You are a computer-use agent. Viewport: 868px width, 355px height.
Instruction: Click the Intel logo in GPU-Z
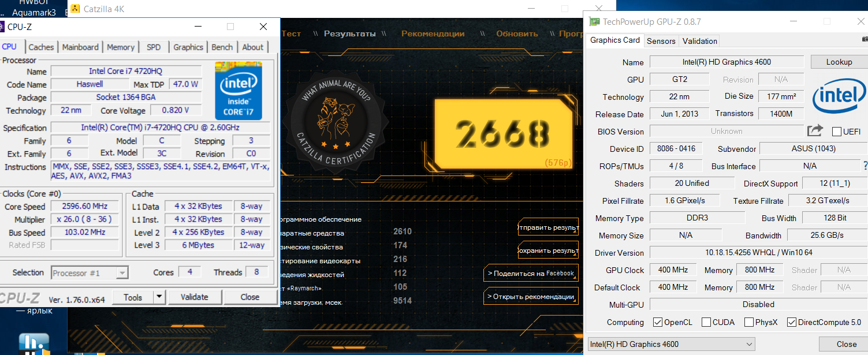click(839, 96)
